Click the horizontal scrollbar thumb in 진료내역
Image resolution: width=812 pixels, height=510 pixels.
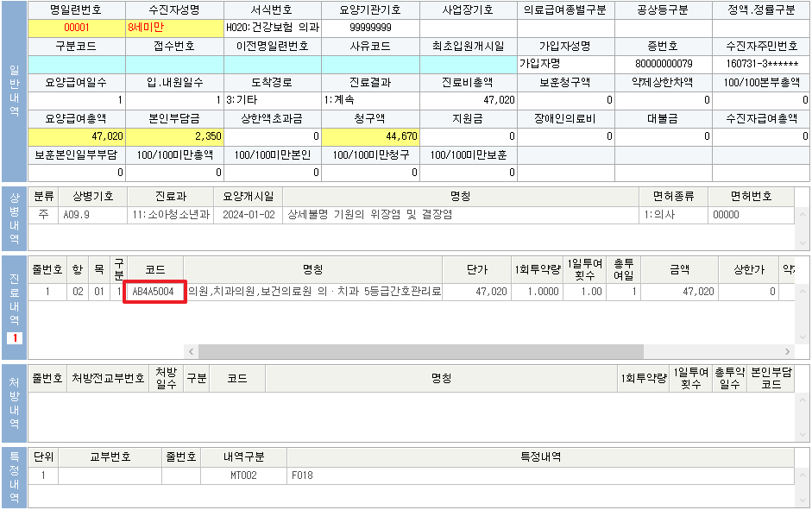click(420, 352)
